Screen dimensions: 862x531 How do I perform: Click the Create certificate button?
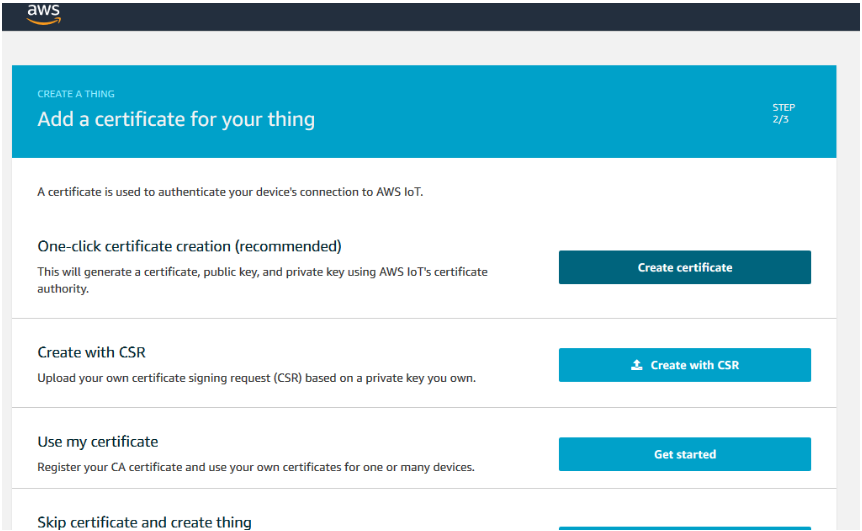click(x=684, y=268)
